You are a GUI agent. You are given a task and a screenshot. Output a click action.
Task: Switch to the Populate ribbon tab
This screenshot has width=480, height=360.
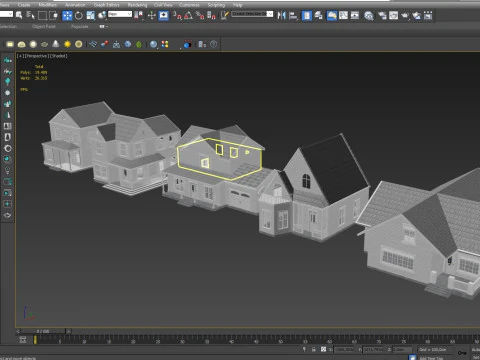80,26
